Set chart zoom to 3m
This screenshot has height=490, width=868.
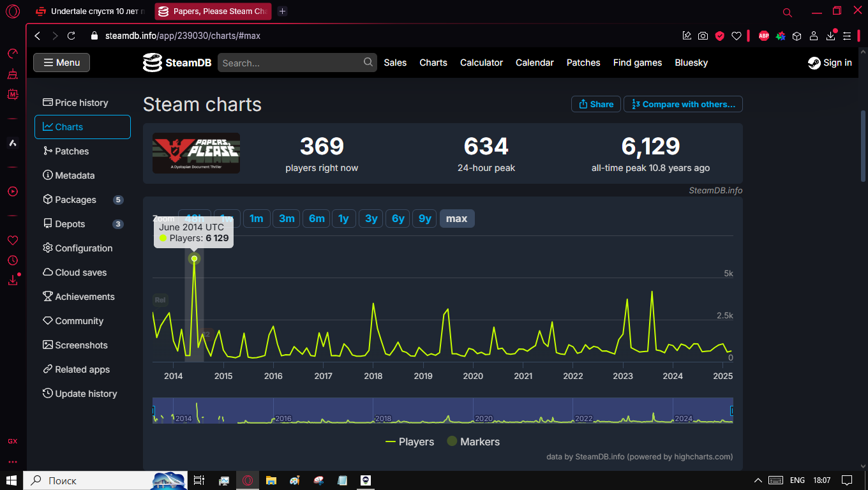click(x=287, y=219)
